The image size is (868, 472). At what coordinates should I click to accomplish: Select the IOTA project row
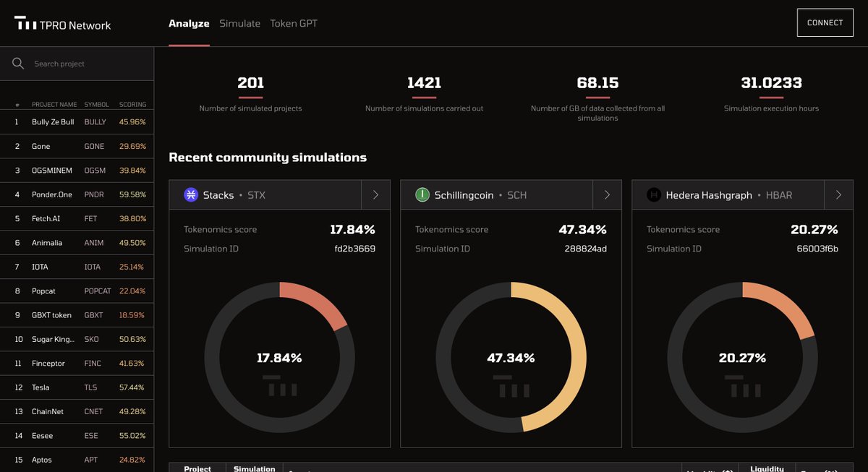(77, 267)
